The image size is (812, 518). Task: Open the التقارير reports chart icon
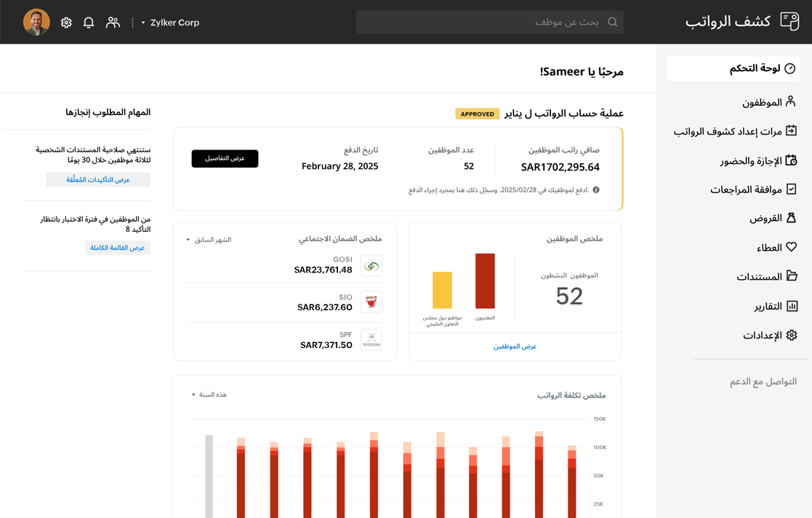coord(792,304)
